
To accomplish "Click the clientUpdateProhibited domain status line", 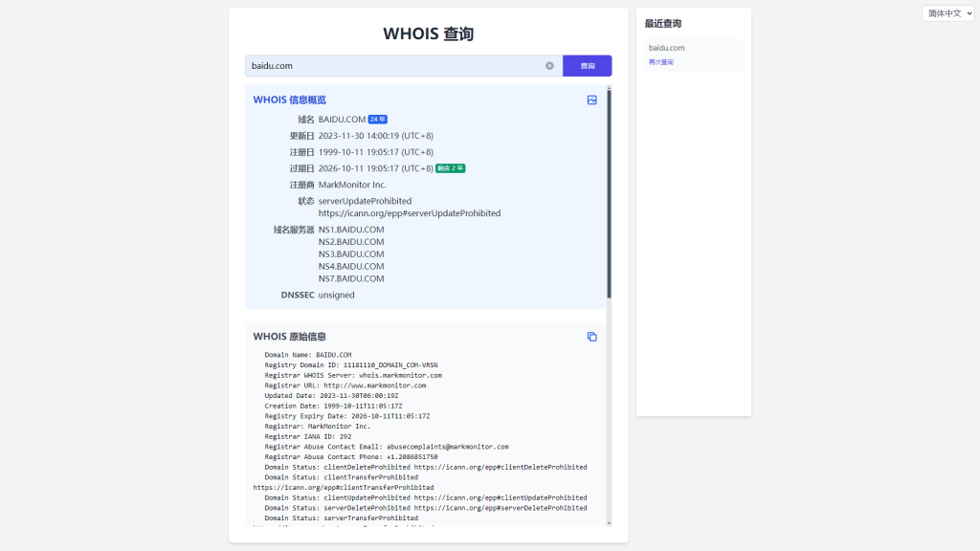I will 426,497.
